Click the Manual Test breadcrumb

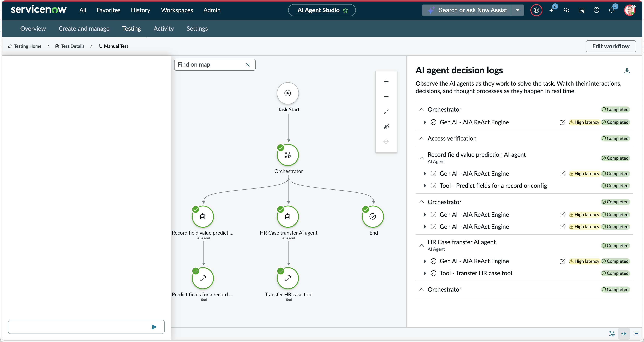pyautogui.click(x=113, y=46)
